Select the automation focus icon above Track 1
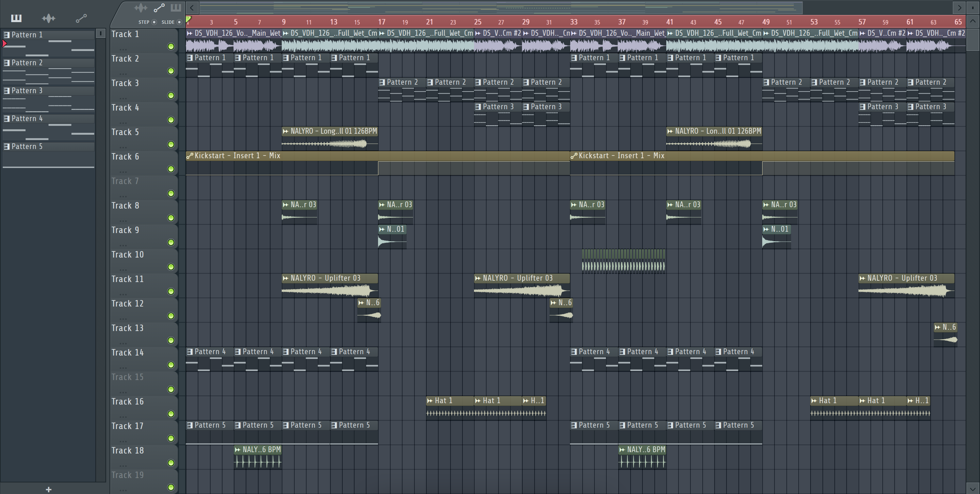Screen dimensions: 980x494 click(159, 7)
